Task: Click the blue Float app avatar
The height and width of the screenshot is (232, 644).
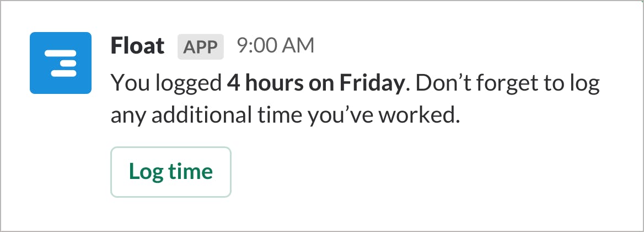Action: [61, 63]
